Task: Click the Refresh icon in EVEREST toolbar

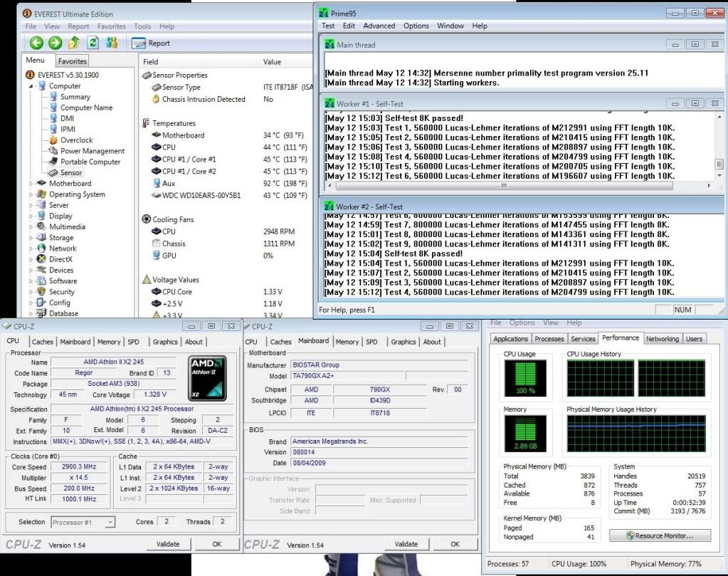Action: 93,43
